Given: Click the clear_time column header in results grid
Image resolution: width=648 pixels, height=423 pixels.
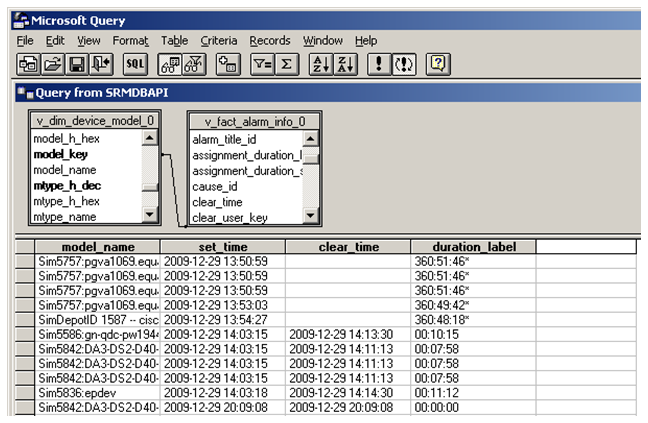Looking at the screenshot, I should (x=348, y=247).
